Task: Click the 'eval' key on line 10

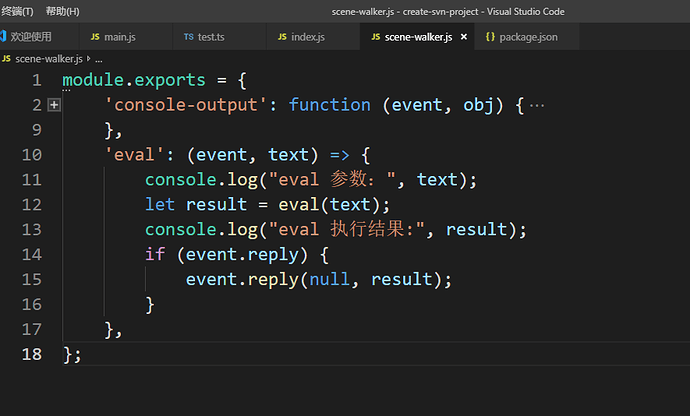Action: click(x=134, y=155)
